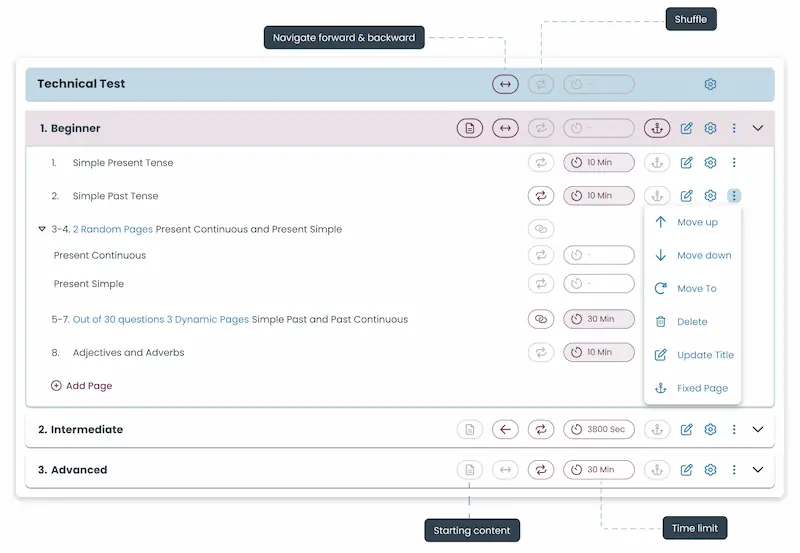Click anchor icon in Advanced row
The width and height of the screenshot is (800, 553).
point(657,470)
